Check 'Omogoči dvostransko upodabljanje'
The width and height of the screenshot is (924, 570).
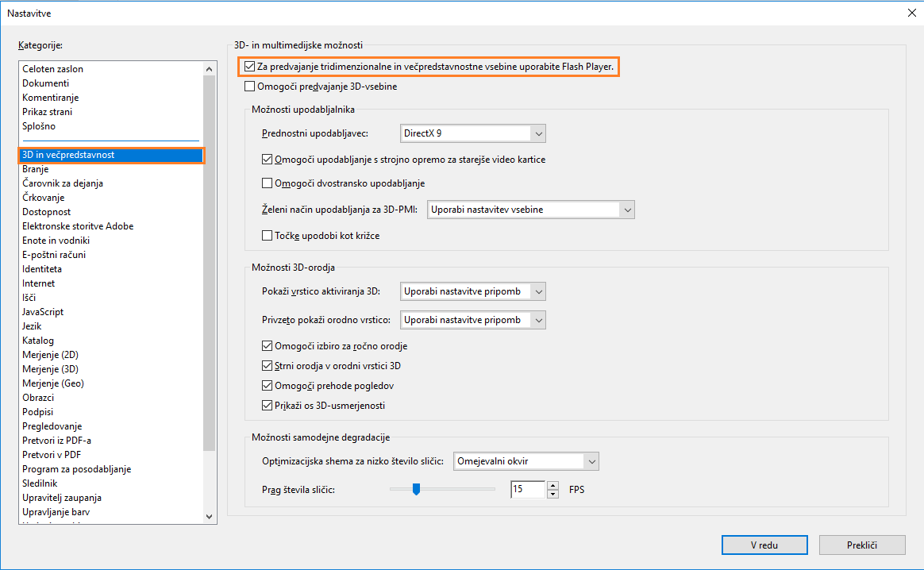point(267,183)
